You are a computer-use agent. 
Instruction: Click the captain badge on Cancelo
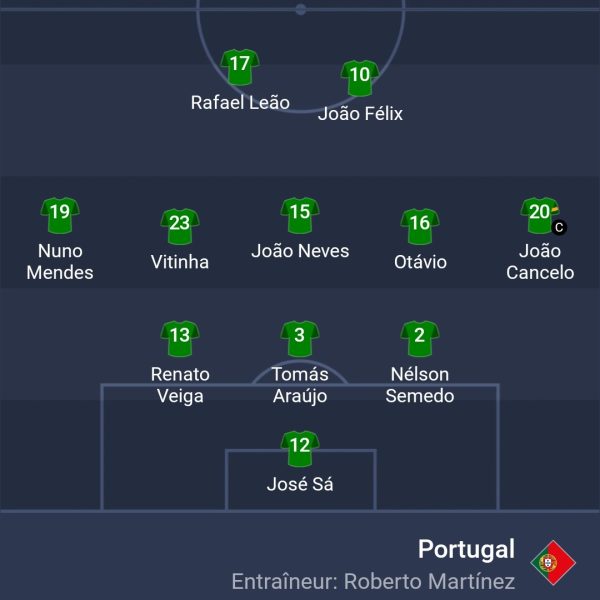click(x=559, y=227)
